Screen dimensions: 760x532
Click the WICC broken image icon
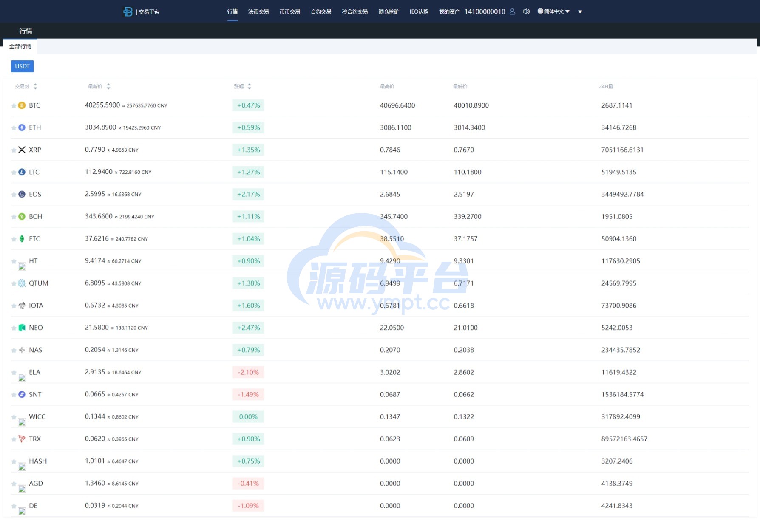tap(22, 422)
